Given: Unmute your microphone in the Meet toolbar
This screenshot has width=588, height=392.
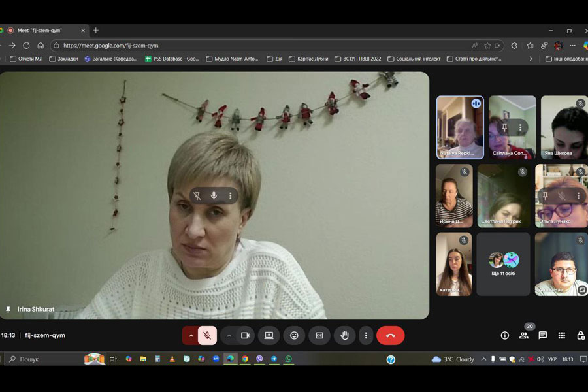Looking at the screenshot, I should click(x=207, y=335).
